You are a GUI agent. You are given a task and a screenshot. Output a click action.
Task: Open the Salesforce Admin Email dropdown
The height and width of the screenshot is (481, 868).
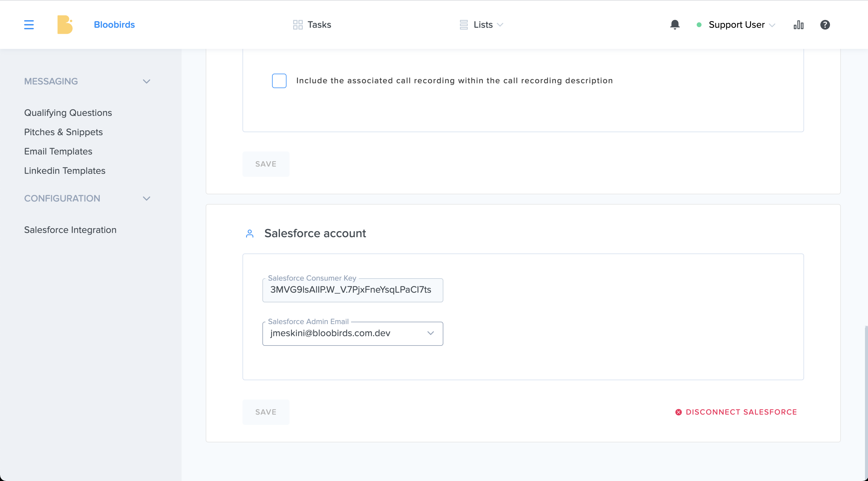353,333
